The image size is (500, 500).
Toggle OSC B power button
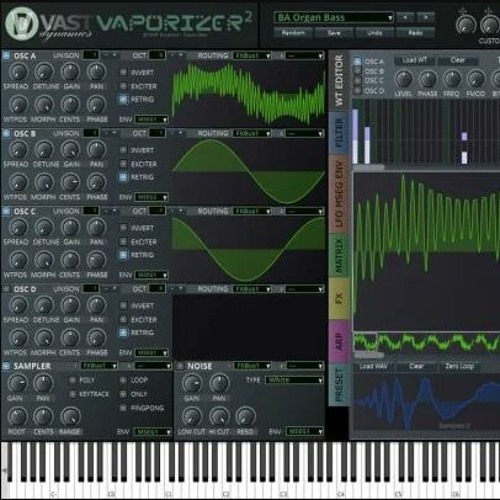coord(6,133)
